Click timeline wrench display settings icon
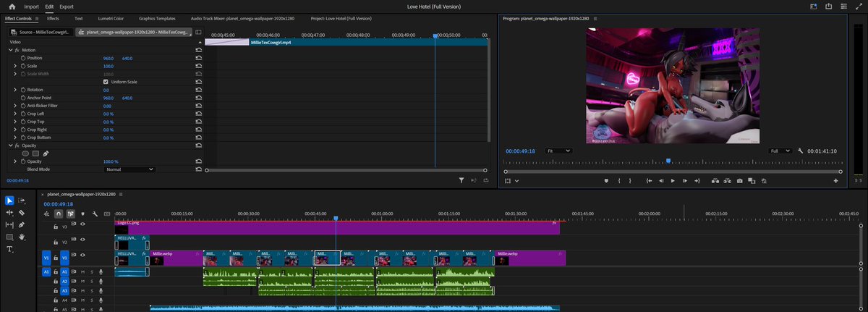The height and width of the screenshot is (312, 868). coord(95,214)
